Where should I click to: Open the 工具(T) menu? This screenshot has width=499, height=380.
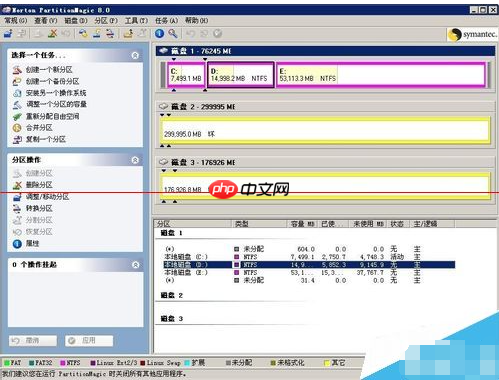coord(136,21)
